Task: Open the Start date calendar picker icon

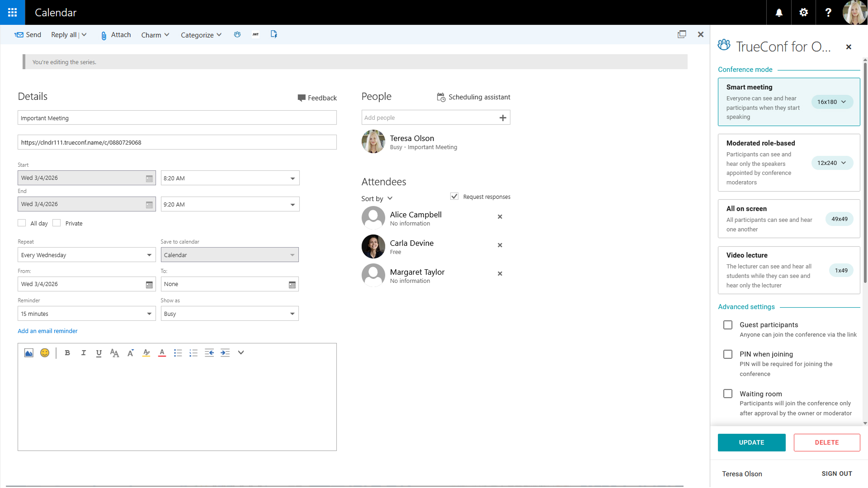Action: click(149, 178)
